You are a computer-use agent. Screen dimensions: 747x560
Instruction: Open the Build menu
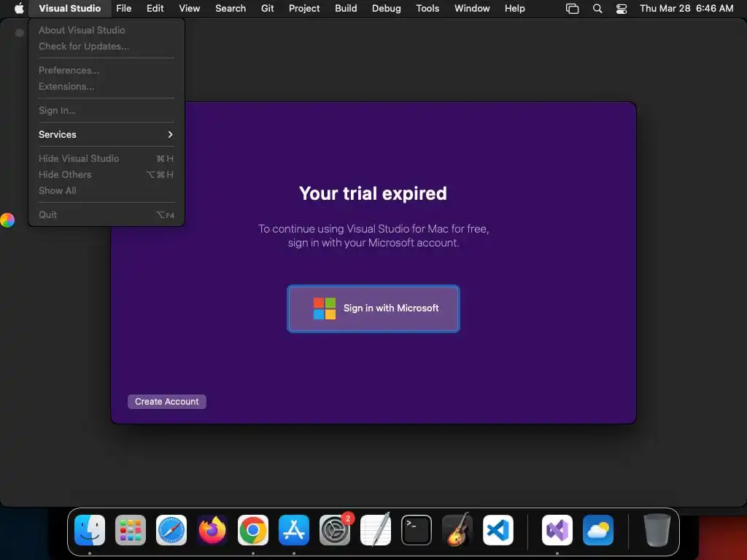[x=346, y=8]
